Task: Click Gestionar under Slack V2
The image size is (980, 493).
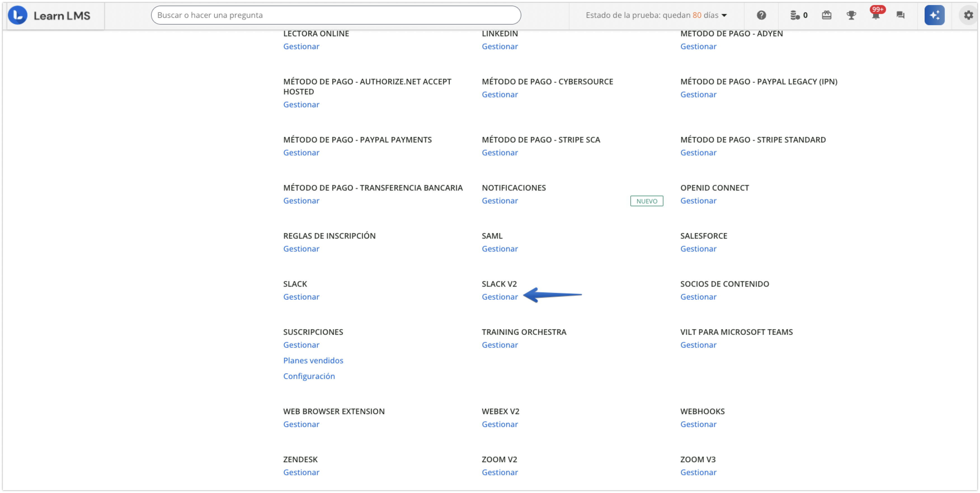Action: click(500, 297)
